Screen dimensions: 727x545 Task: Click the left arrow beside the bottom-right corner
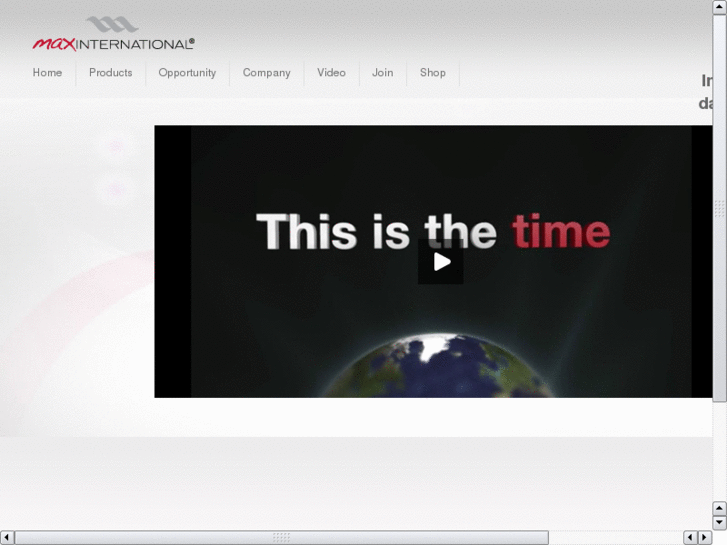pos(690,538)
